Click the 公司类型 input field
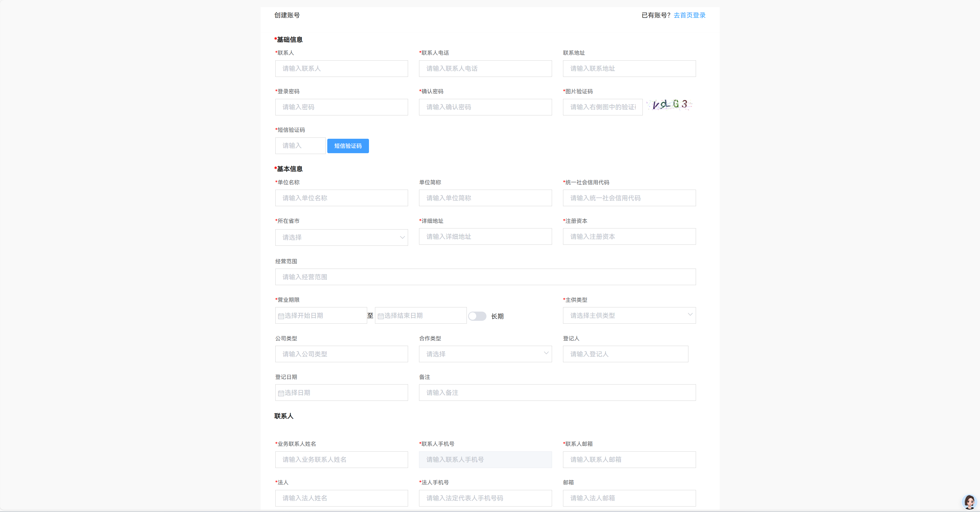The image size is (980, 512). pos(342,354)
